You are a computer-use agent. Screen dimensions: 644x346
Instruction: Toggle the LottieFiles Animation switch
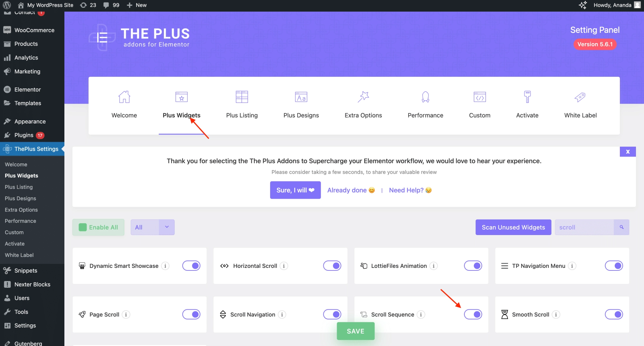(x=473, y=266)
